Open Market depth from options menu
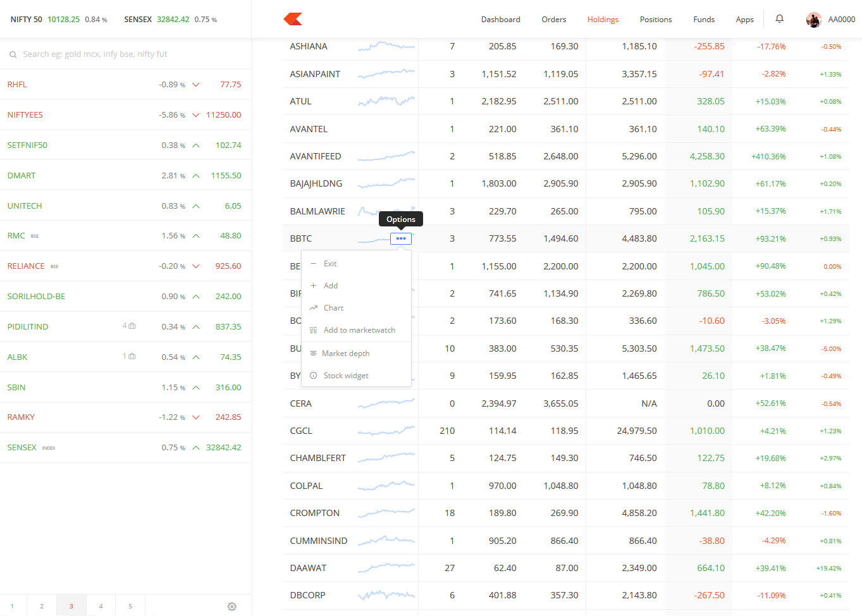The height and width of the screenshot is (616, 862). click(357, 354)
